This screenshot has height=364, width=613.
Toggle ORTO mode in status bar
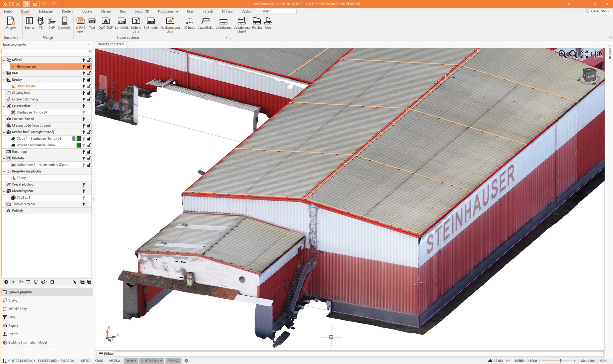[x=85, y=361]
